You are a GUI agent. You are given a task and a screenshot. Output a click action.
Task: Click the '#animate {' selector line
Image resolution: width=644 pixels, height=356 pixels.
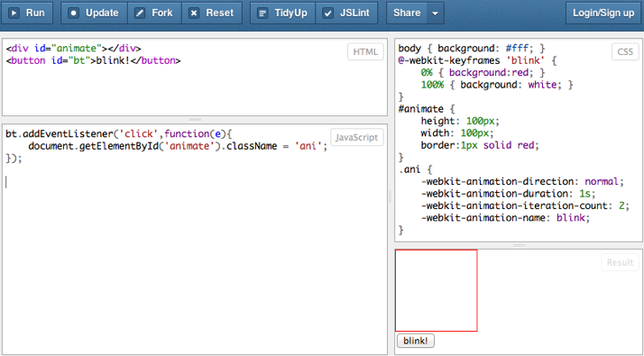[x=427, y=109]
